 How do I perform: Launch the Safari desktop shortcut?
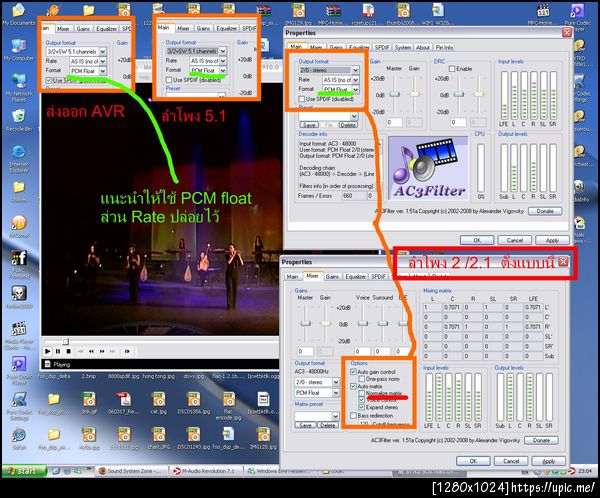click(18, 438)
